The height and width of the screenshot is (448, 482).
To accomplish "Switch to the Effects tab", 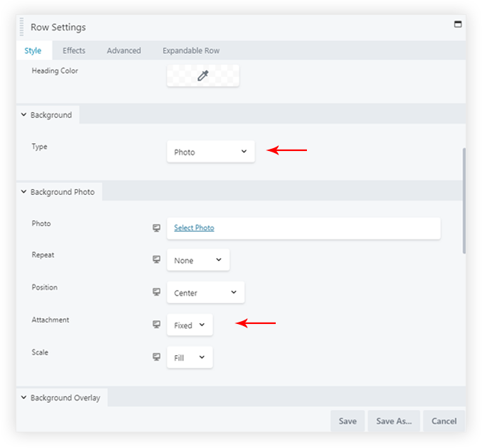I will pos(74,50).
